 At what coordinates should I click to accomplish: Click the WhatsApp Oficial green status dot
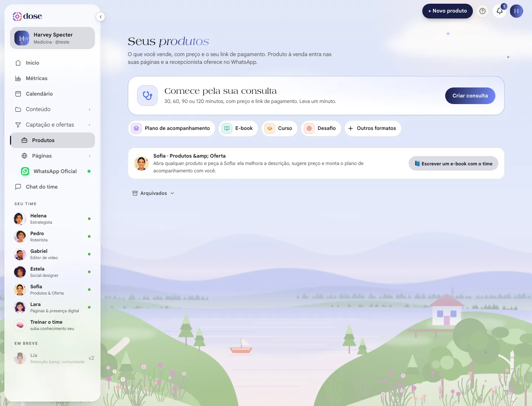(89, 171)
